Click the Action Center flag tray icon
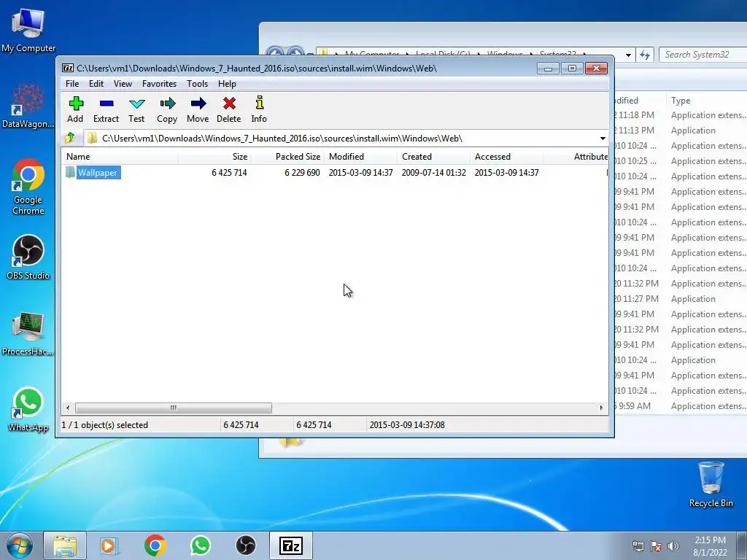Screen dimensions: 747x560 (656, 546)
